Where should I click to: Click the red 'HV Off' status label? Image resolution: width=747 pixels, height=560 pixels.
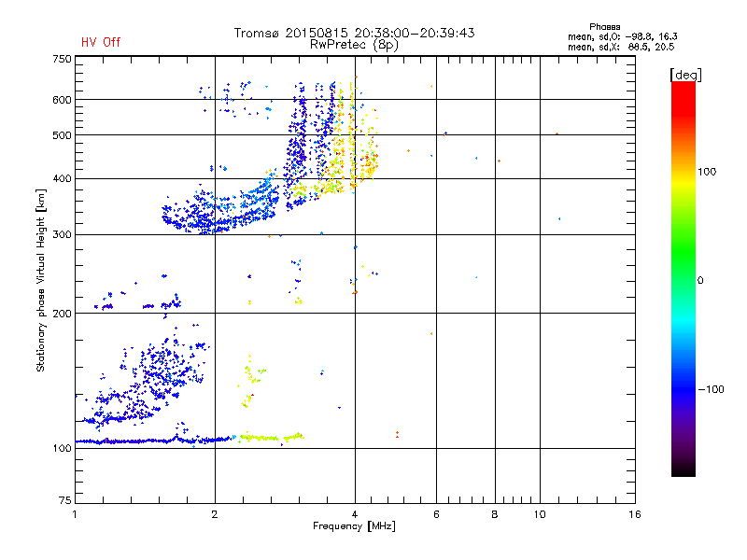click(101, 42)
